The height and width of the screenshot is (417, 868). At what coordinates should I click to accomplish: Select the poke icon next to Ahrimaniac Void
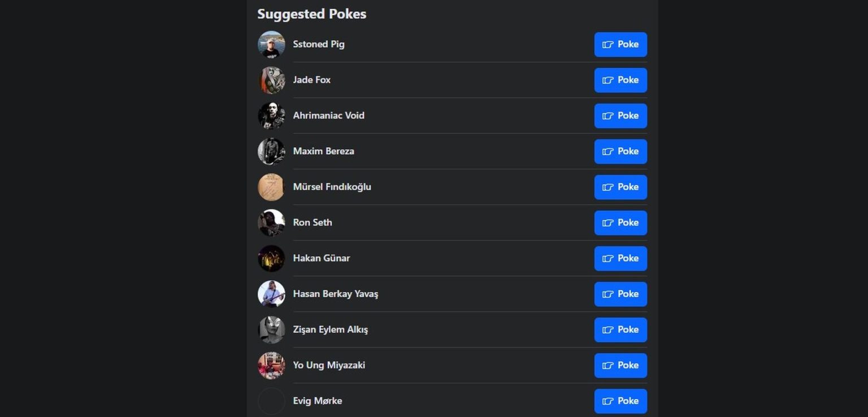609,115
